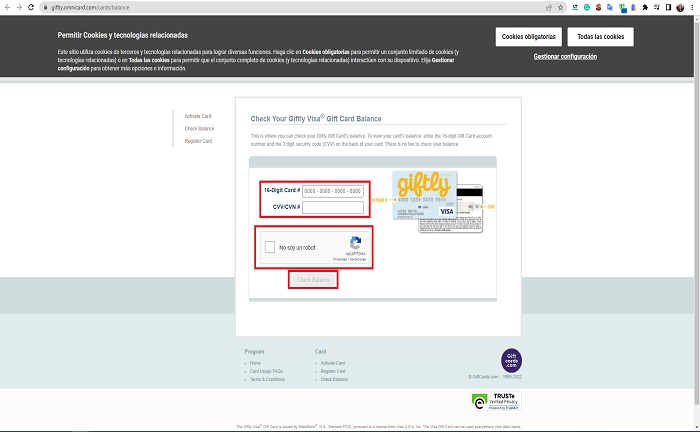Open the red S extension icon
Image resolution: width=700 pixels, height=432 pixels.
(x=599, y=8)
